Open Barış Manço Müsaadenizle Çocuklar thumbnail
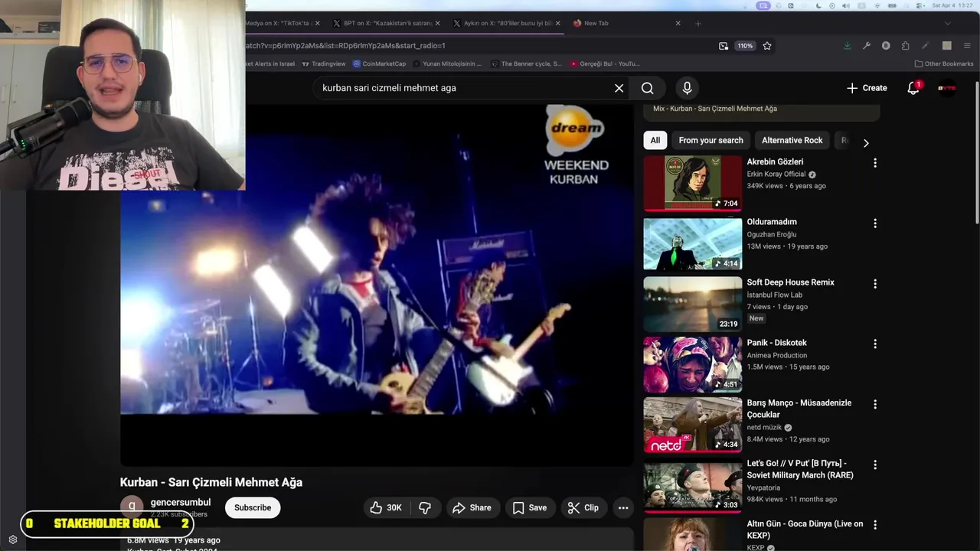The width and height of the screenshot is (980, 551). [x=693, y=425]
